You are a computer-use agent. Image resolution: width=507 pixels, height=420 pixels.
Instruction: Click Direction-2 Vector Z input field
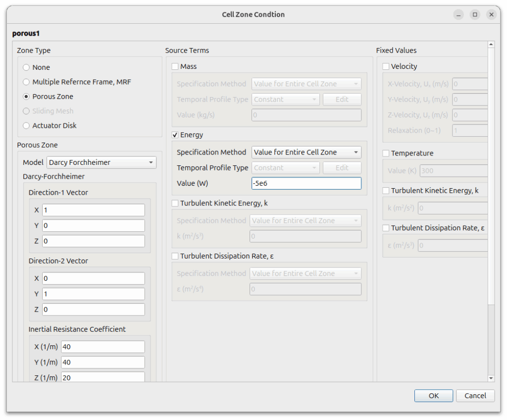94,310
